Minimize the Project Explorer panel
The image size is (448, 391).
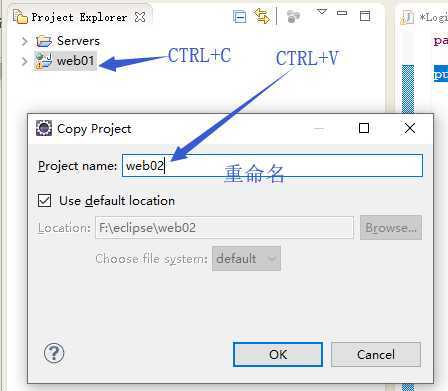point(342,13)
